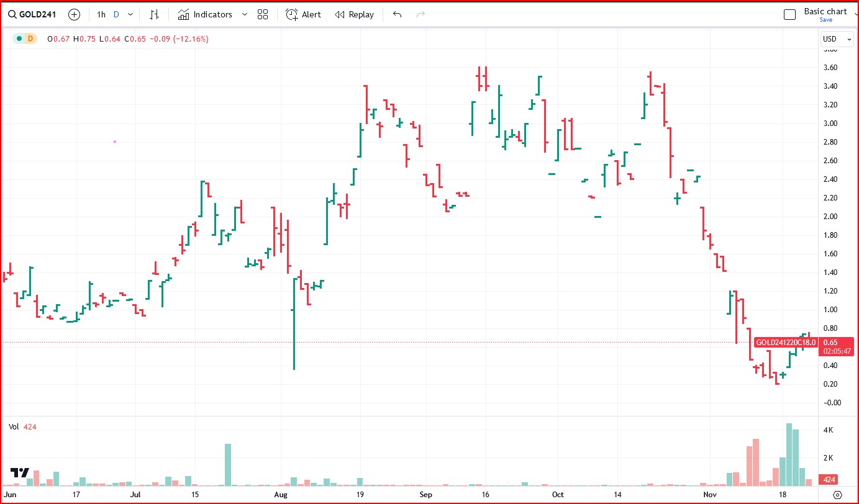Click the Vol 424 indicator legend

pos(22,426)
